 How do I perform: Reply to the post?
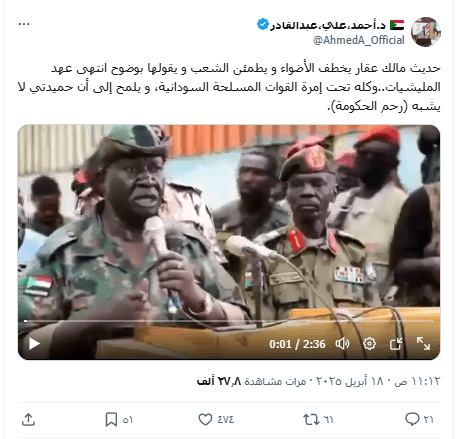tap(419, 419)
